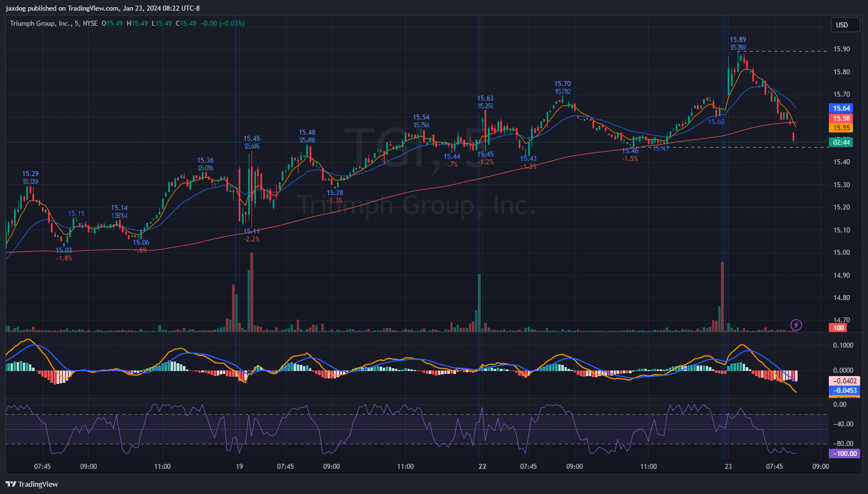868x494 pixels.
Task: Click the 15.36 peak annotation
Action: [205, 160]
